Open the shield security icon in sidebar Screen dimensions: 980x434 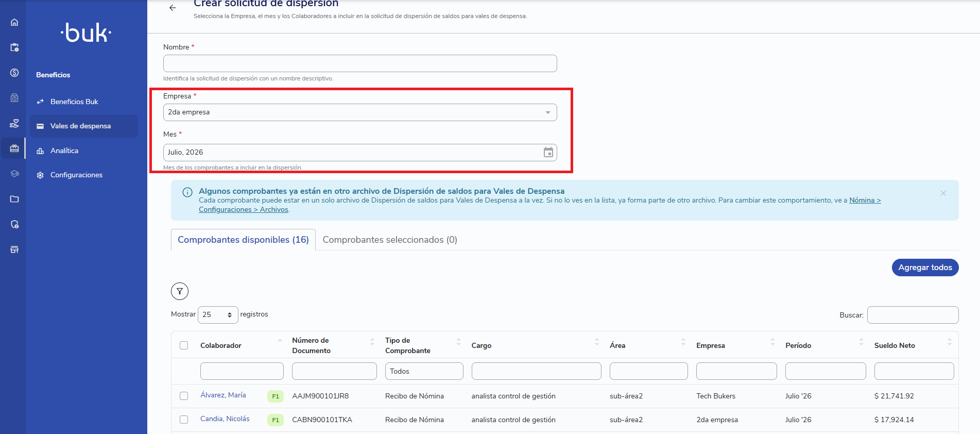click(14, 224)
